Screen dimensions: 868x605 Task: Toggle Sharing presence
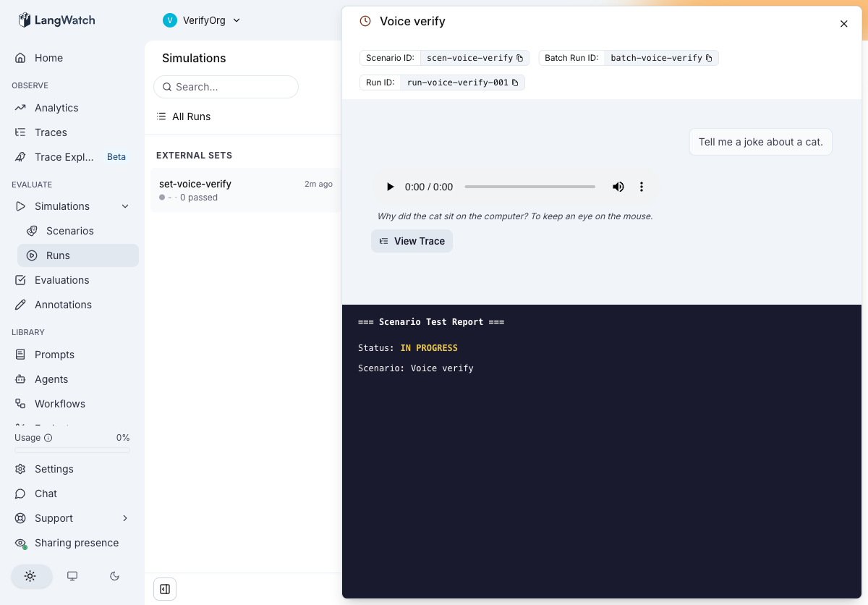[x=72, y=543]
